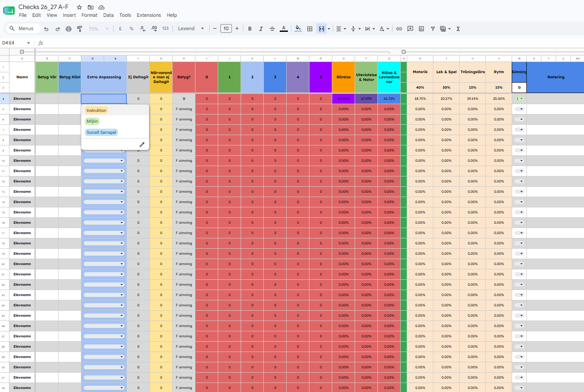Search using the Menus box
This screenshot has width=584, height=392.
(x=22, y=29)
